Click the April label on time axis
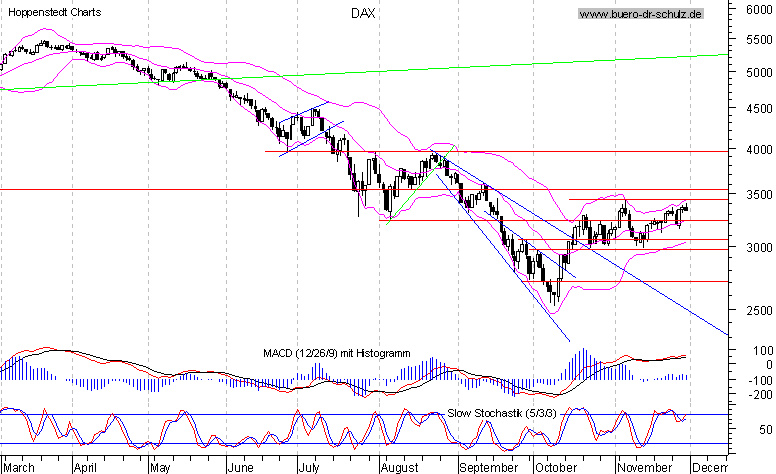The image size is (776, 474). (x=85, y=468)
